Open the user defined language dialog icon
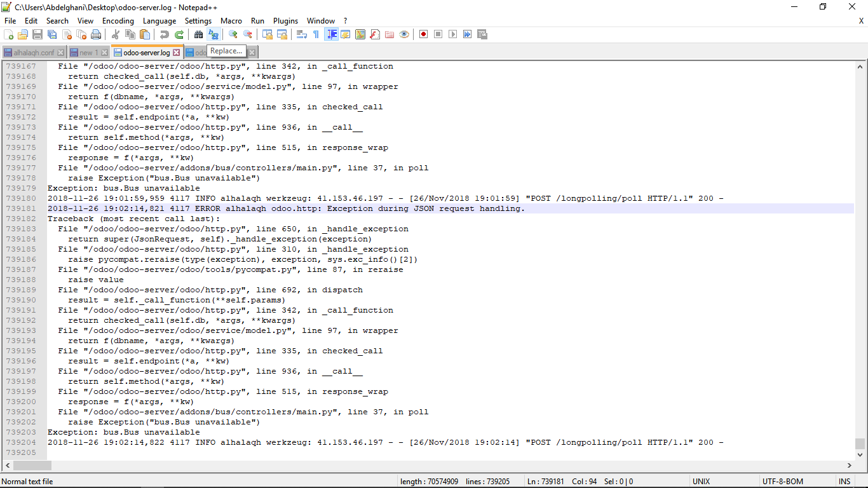This screenshot has height=488, width=868. pyautogui.click(x=345, y=34)
